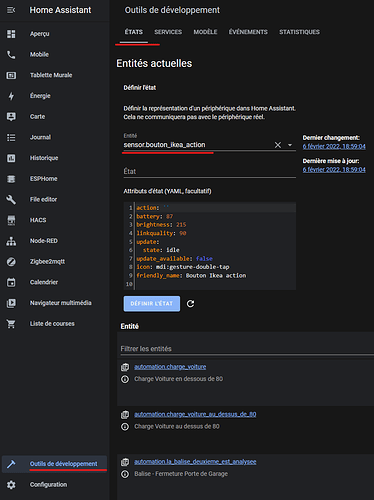374x500 pixels.
Task: Select the Node-RED sidebar label
Action: point(44,241)
